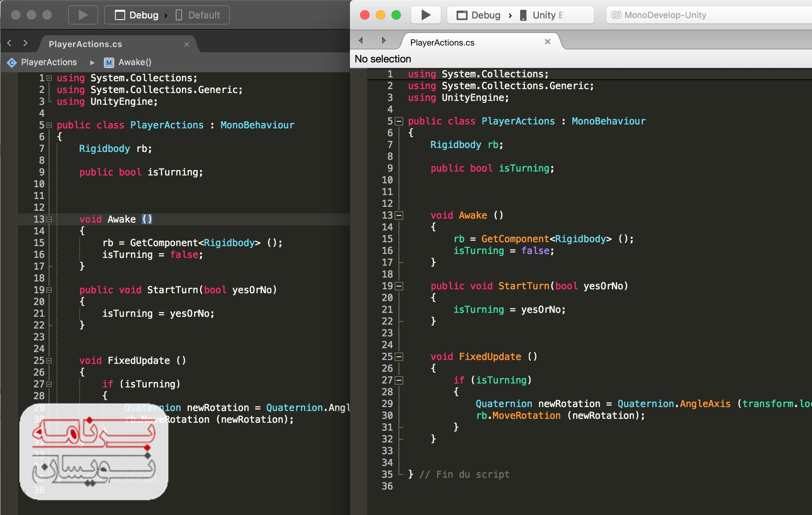812x515 pixels.
Task: Collapse the class fold at line 5 right editor
Action: [399, 121]
